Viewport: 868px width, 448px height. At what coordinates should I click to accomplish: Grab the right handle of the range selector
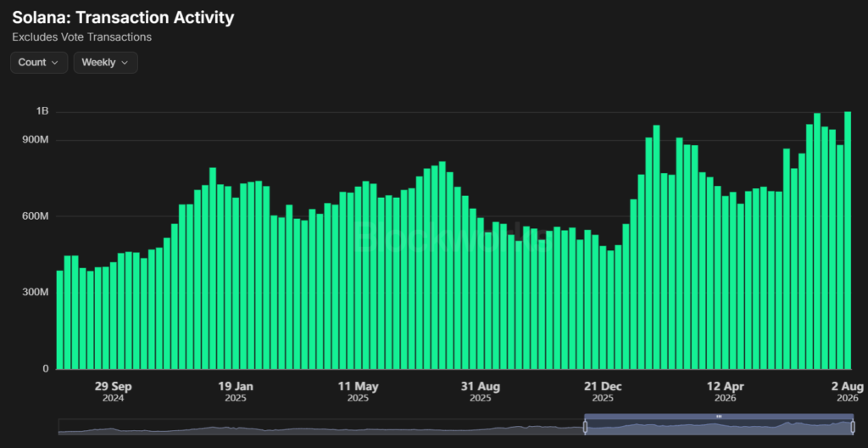(x=853, y=427)
